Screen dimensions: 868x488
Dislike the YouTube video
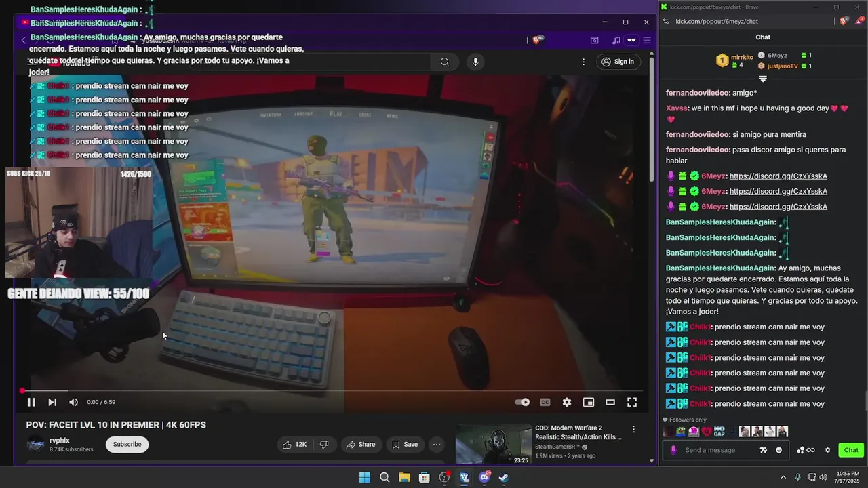[324, 445]
